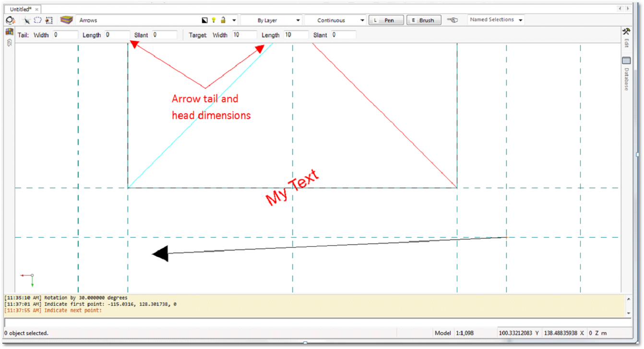This screenshot has height=349, width=644.
Task: Click the Brush button
Action: pyautogui.click(x=424, y=20)
